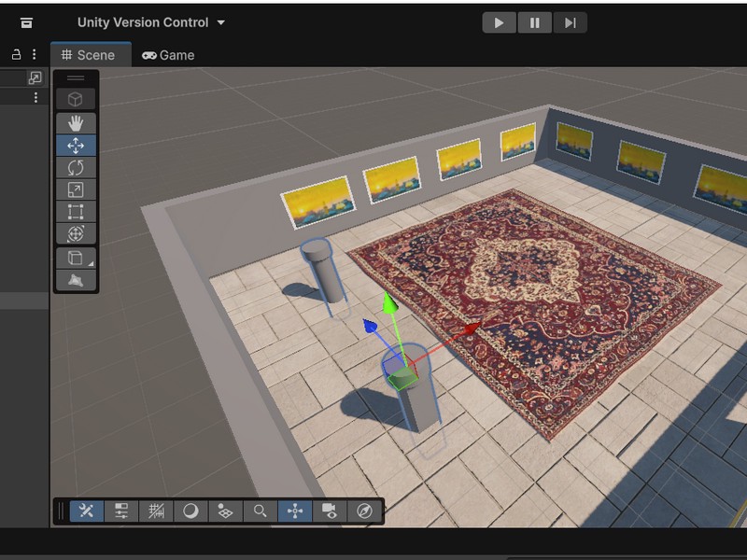Select the Scale tool
The width and height of the screenshot is (747, 560).
pos(76,189)
